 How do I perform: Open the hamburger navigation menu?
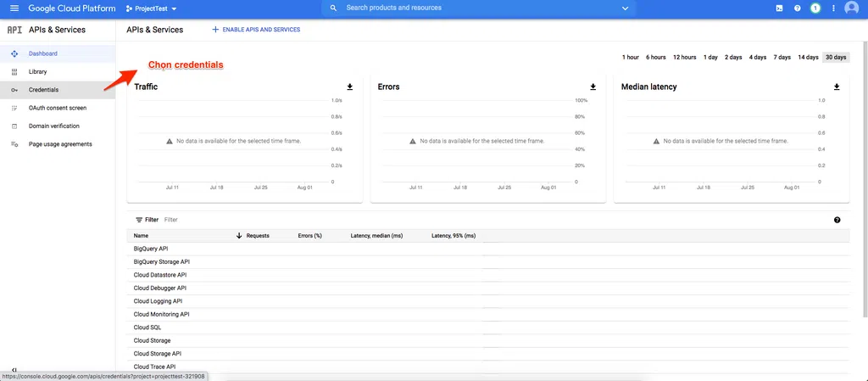point(14,8)
